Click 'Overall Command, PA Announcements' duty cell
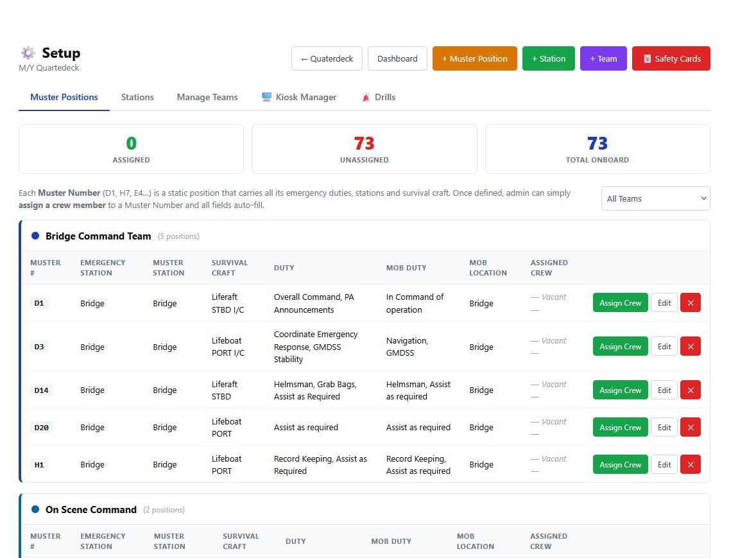The width and height of the screenshot is (756, 558). [x=314, y=303]
